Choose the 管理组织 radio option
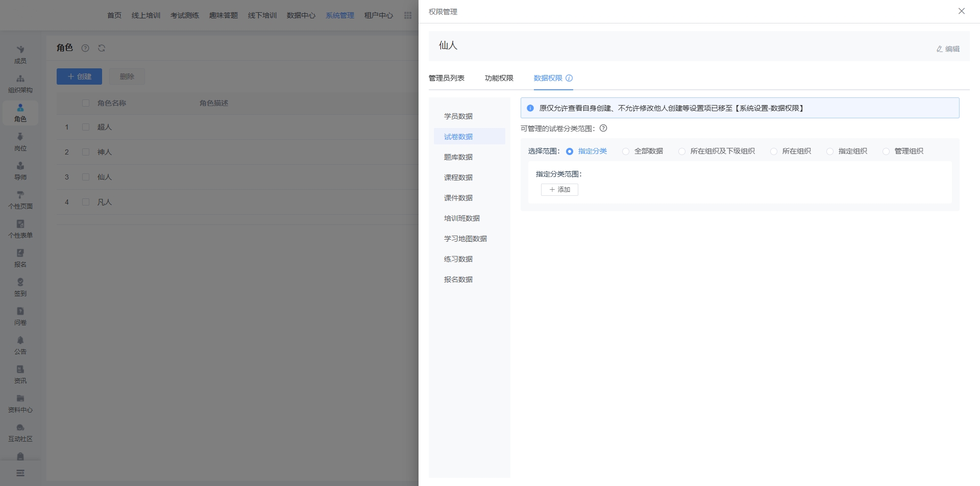The image size is (980, 486). click(886, 151)
